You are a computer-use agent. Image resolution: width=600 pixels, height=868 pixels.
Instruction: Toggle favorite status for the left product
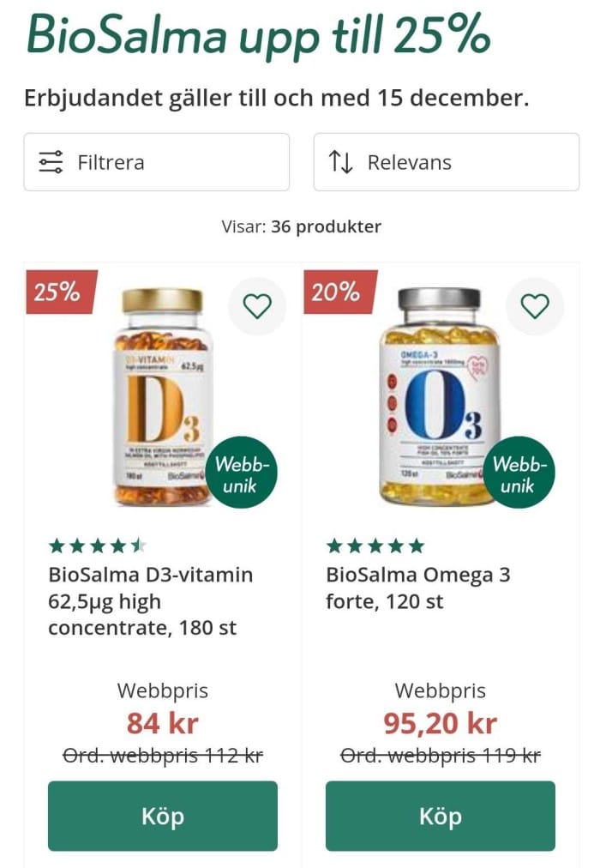pos(257,304)
